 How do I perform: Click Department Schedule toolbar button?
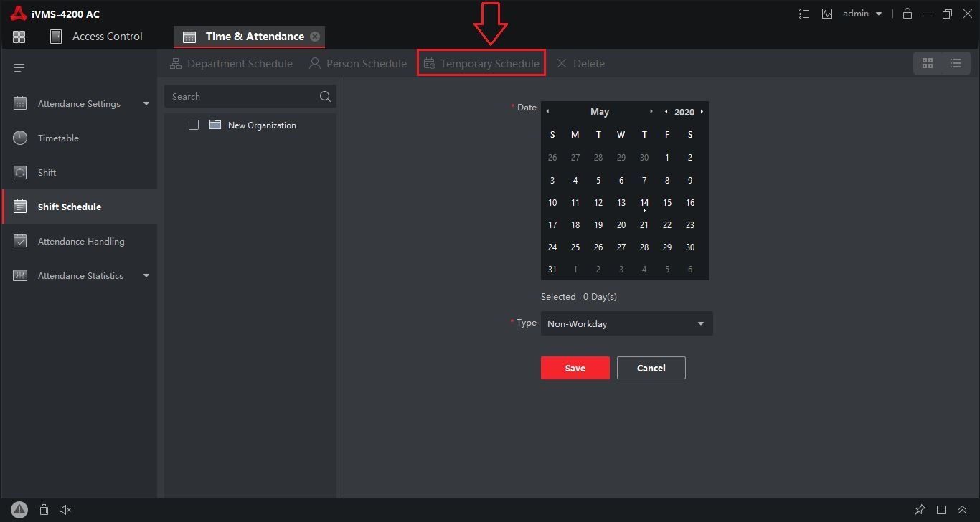(231, 64)
